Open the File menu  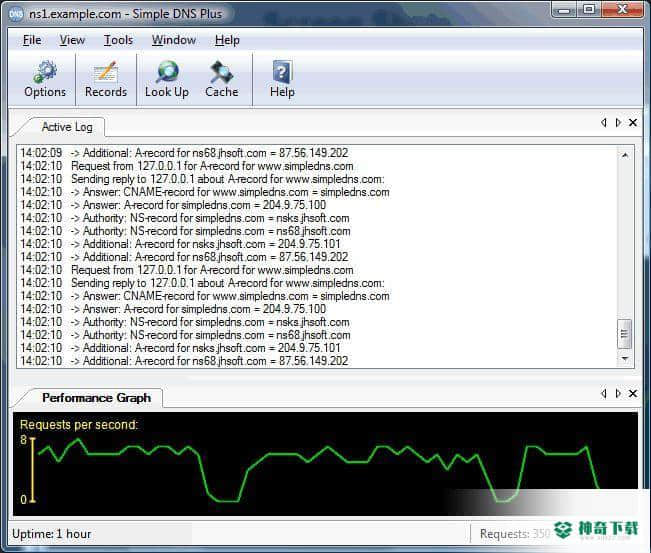tap(32, 40)
